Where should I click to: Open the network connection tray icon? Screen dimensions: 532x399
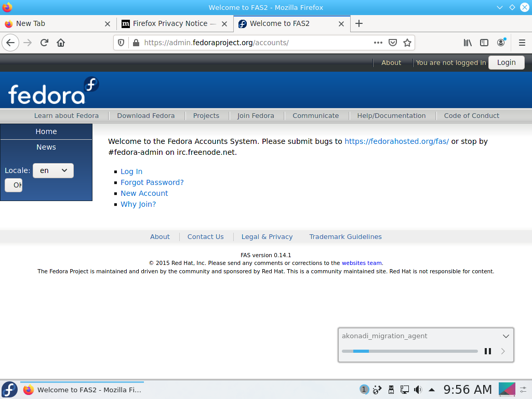[x=404, y=390]
